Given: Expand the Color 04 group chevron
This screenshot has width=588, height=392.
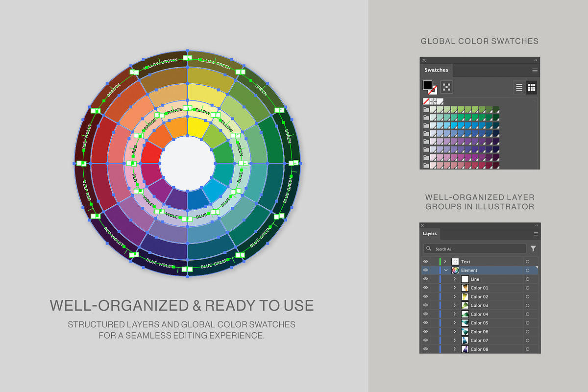Looking at the screenshot, I should click(x=455, y=314).
